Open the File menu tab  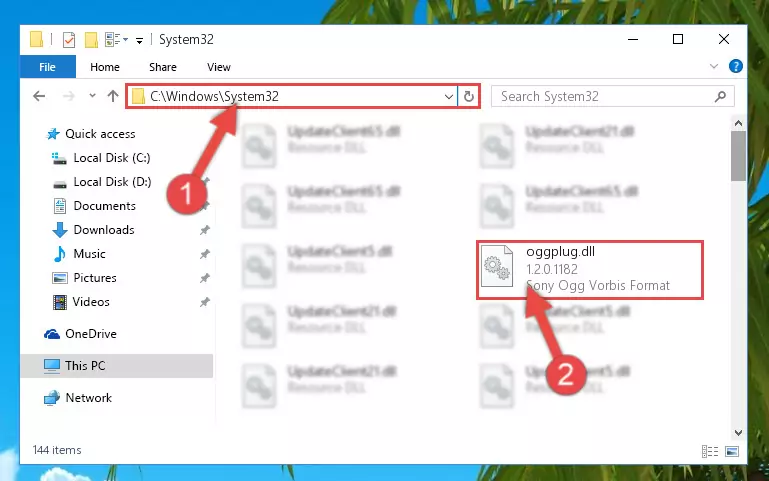pos(48,67)
